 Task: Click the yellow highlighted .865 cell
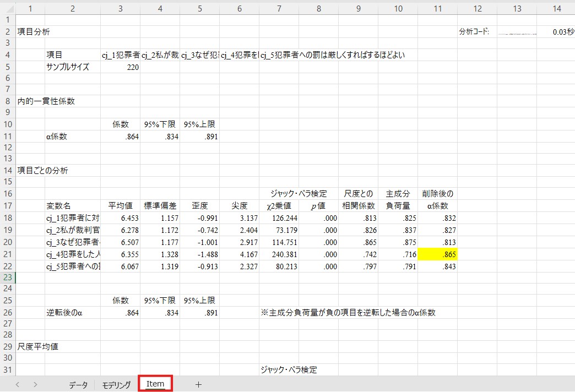tap(437, 255)
